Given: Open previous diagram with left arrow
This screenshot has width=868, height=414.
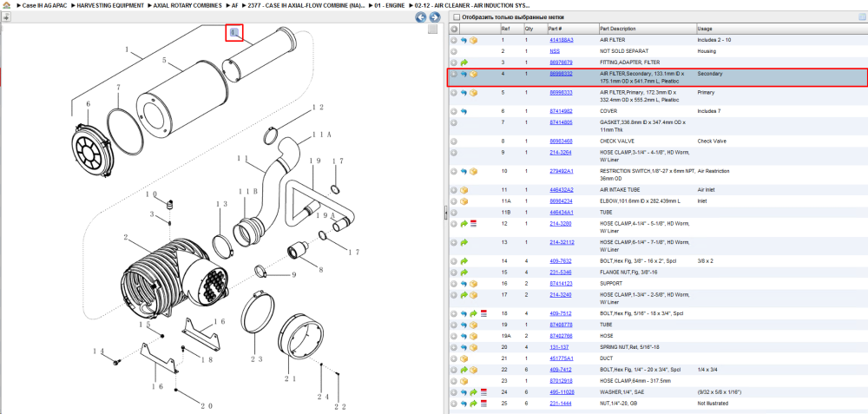Looking at the screenshot, I should point(421,17).
